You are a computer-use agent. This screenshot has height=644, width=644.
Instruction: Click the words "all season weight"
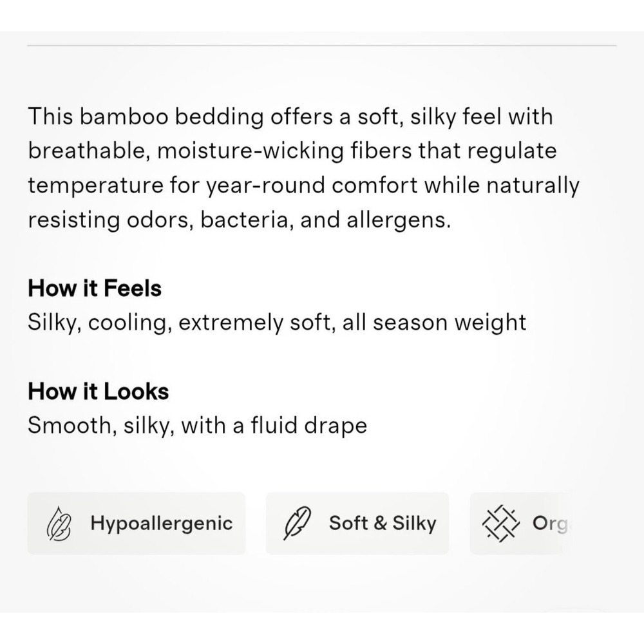[x=434, y=323]
